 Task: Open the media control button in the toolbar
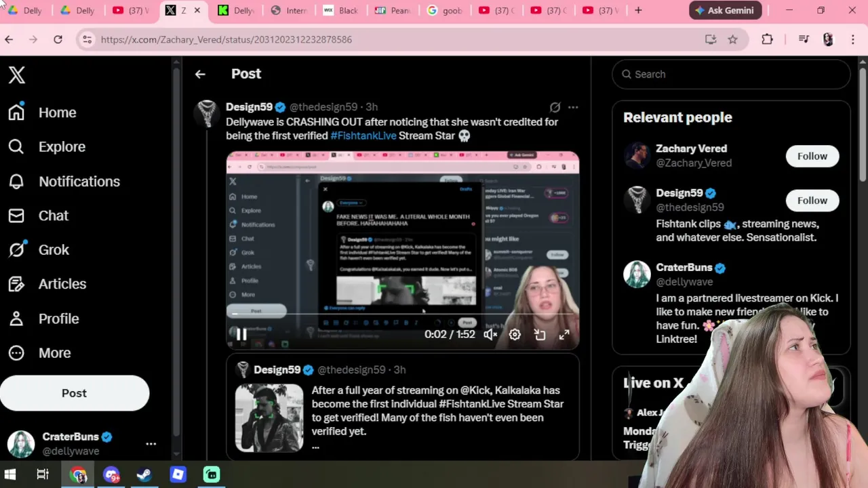(x=804, y=39)
